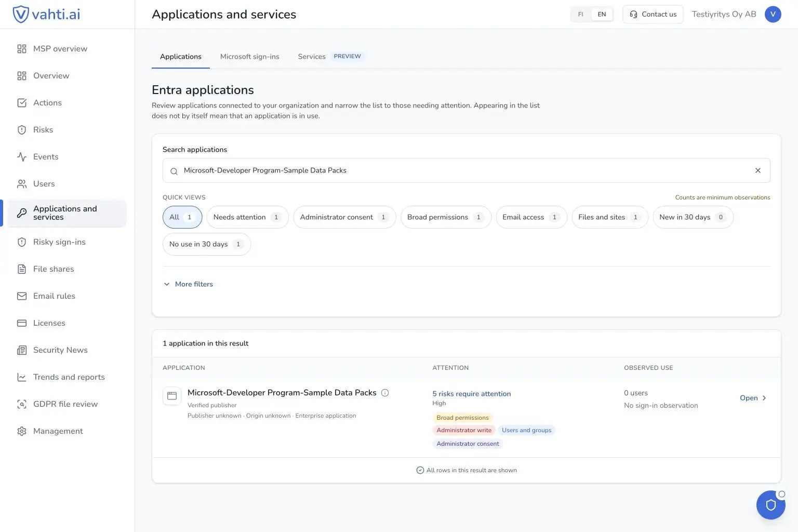Click the Trends and reports chart icon
798x532 pixels.
[x=22, y=377]
